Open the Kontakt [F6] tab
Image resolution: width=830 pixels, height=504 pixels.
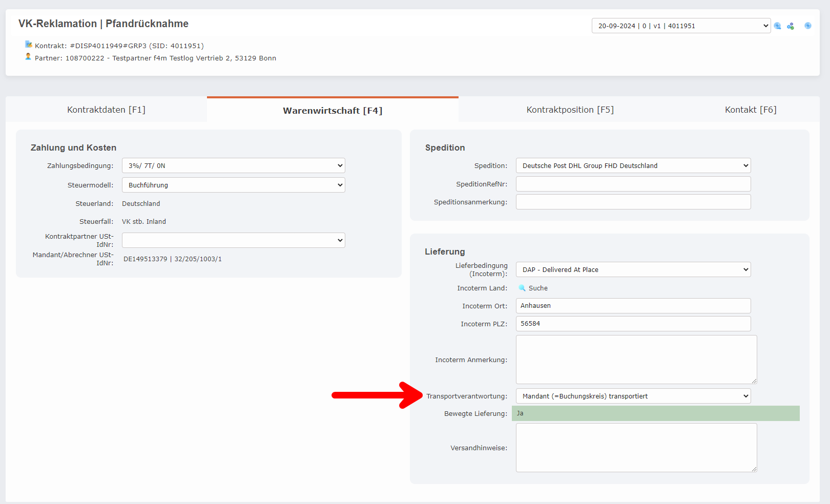(x=750, y=110)
